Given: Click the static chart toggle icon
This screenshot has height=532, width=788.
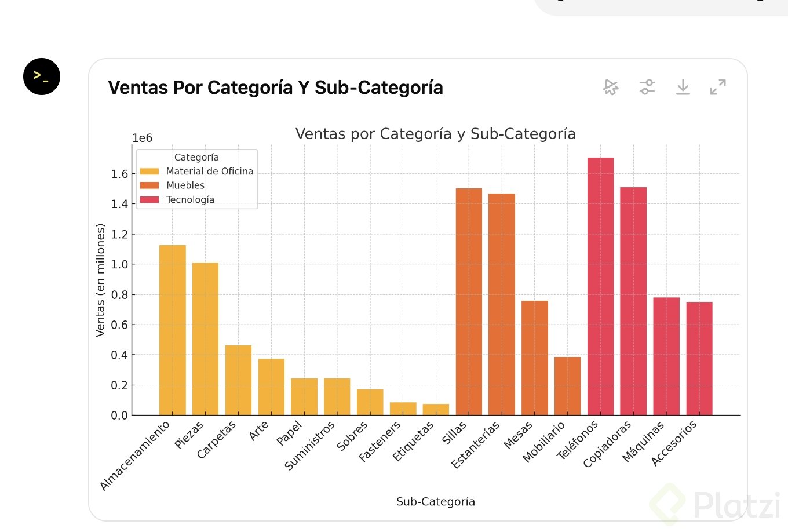Looking at the screenshot, I should (x=611, y=87).
